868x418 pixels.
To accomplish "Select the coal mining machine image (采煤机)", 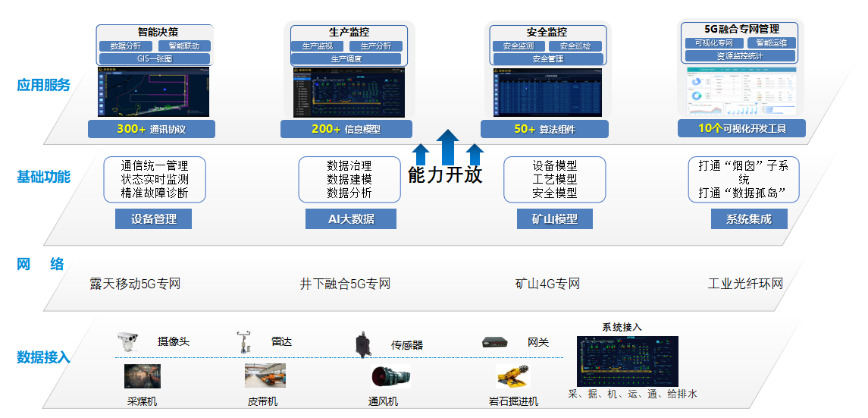I will pyautogui.click(x=142, y=377).
